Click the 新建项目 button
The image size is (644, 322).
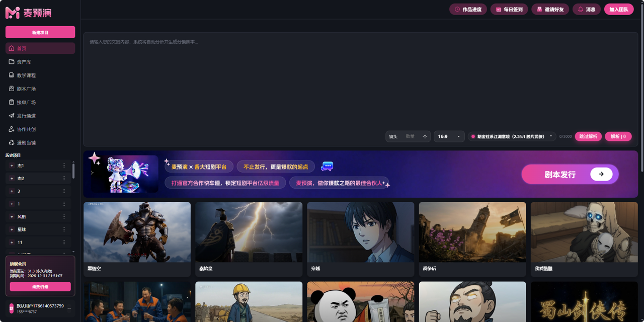[x=40, y=32]
